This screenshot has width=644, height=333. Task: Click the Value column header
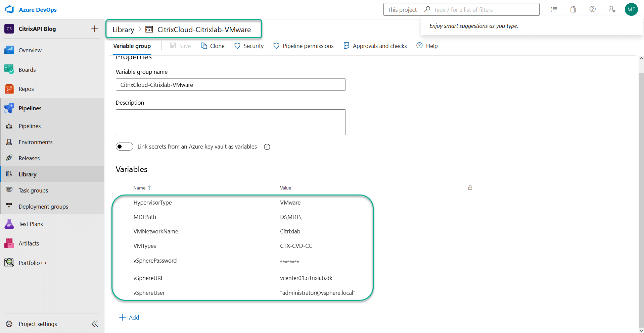[x=285, y=188]
